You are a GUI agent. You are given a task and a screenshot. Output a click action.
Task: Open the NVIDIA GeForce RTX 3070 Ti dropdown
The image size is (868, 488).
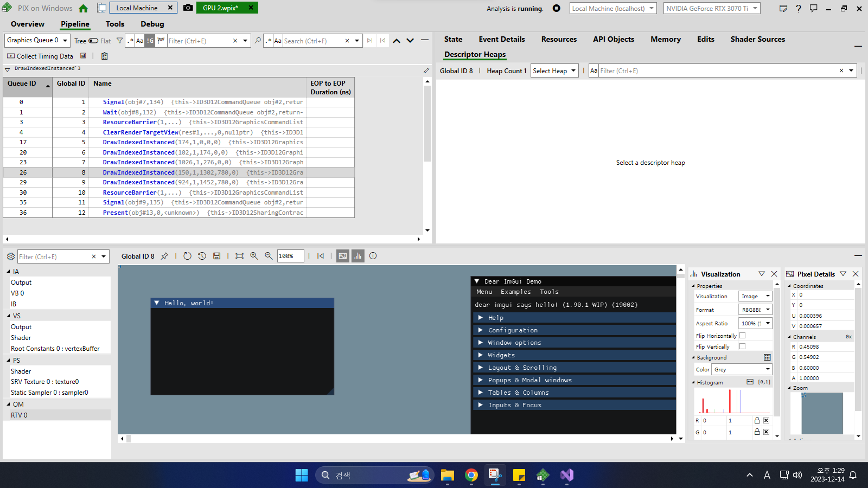(x=712, y=8)
